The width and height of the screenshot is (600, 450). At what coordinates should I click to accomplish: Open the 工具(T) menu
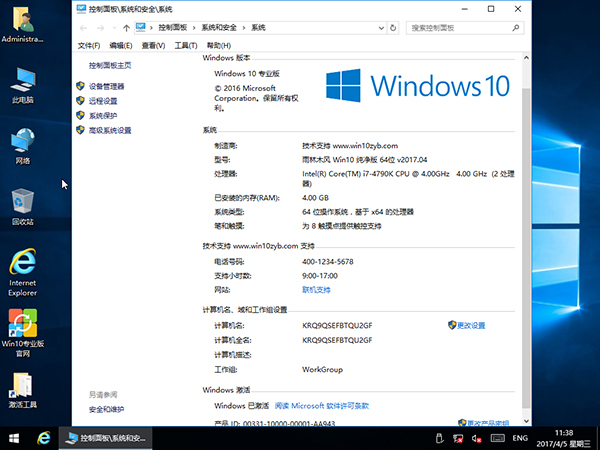[185, 46]
